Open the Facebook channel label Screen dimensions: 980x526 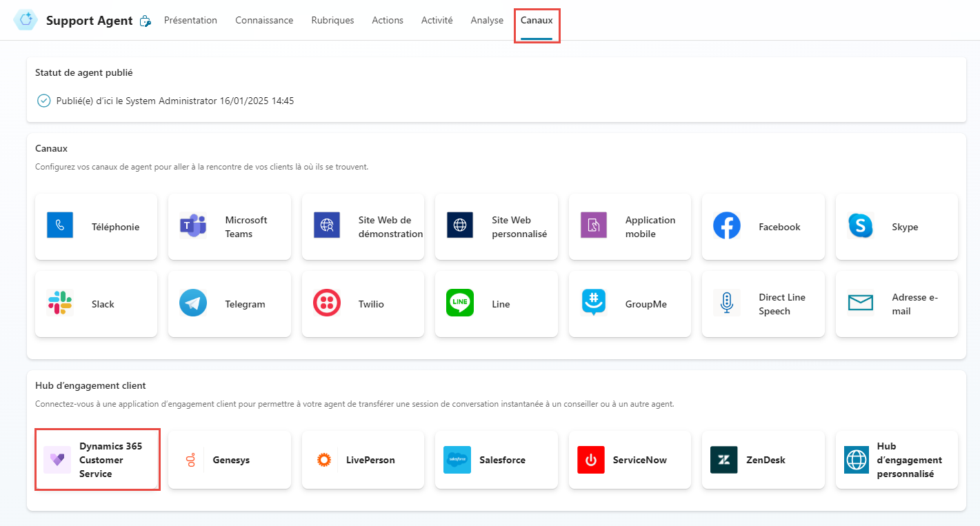point(779,227)
